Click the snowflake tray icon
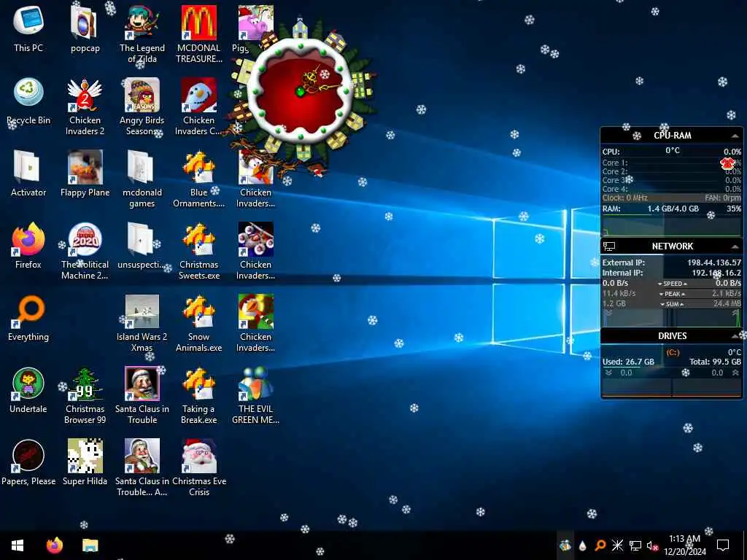This screenshot has width=747, height=560. [617, 545]
